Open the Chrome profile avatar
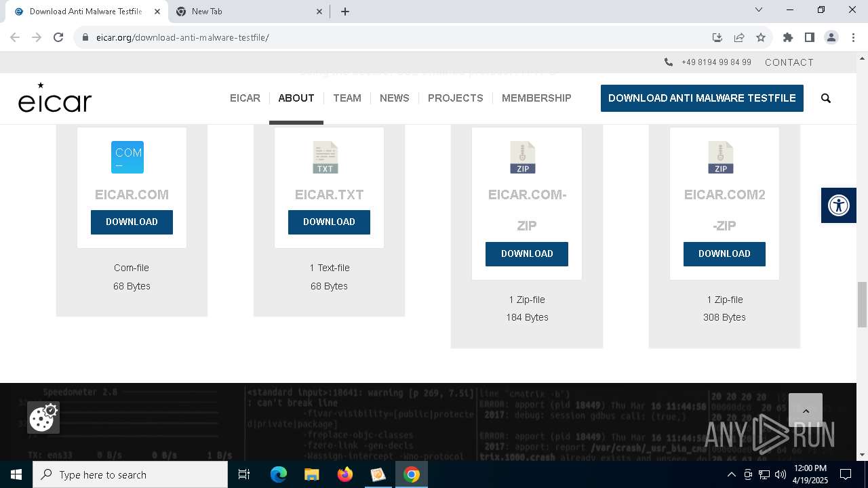This screenshot has height=488, width=868. [831, 37]
